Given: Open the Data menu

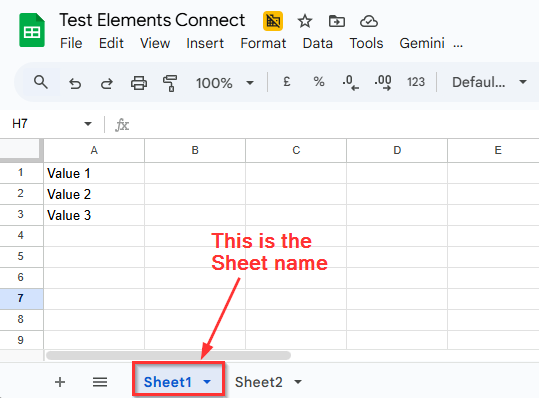Looking at the screenshot, I should click(x=318, y=43).
